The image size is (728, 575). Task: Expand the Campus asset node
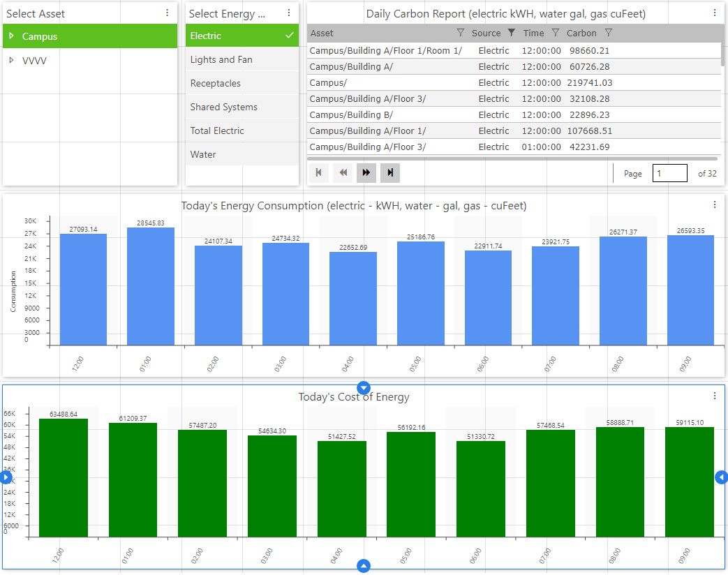(x=12, y=36)
